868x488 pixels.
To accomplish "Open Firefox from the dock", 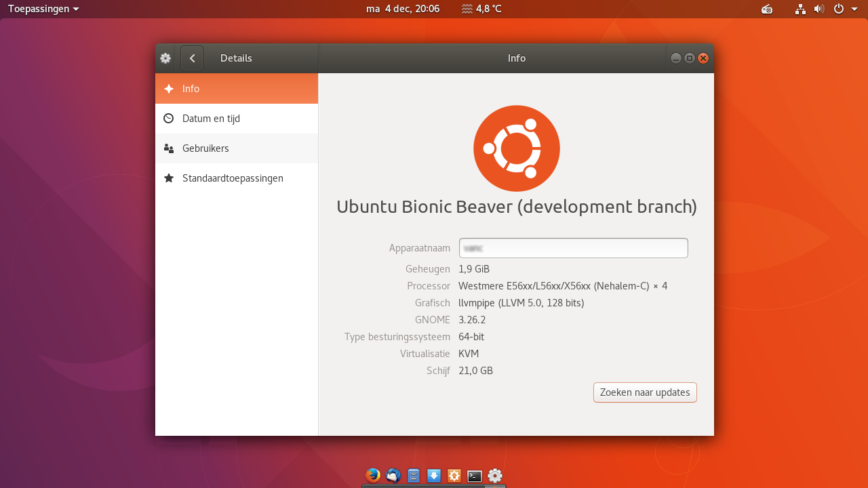I will coord(372,476).
